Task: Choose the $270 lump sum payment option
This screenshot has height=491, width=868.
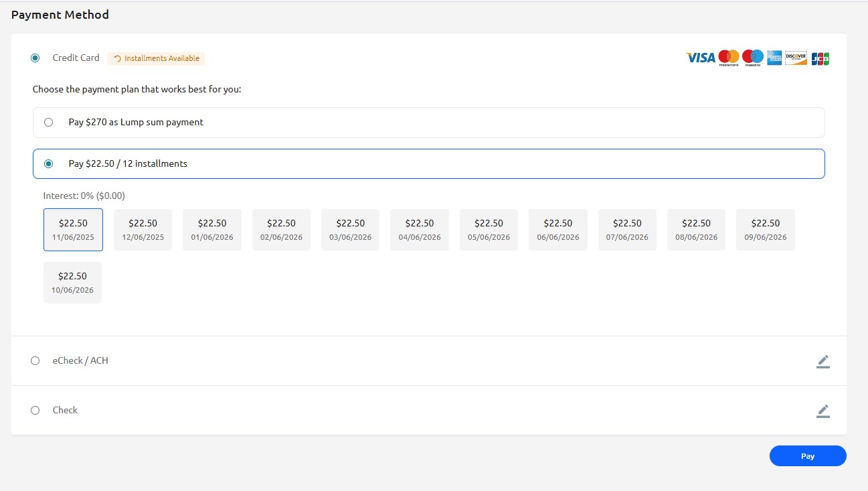Action: coord(48,122)
